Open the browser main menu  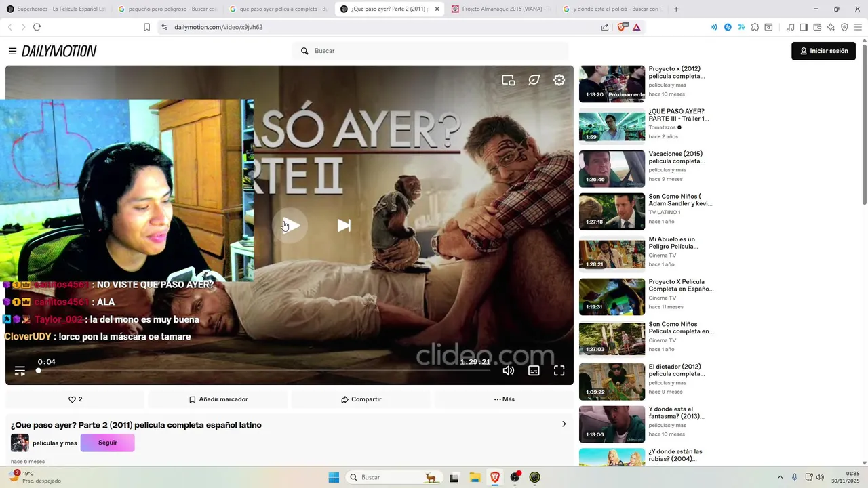[x=858, y=27]
